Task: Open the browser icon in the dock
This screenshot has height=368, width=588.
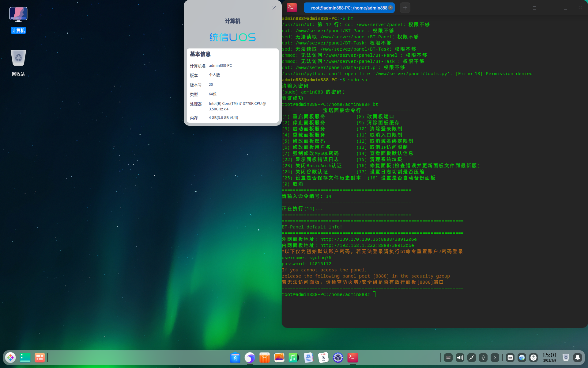Action: (250, 358)
